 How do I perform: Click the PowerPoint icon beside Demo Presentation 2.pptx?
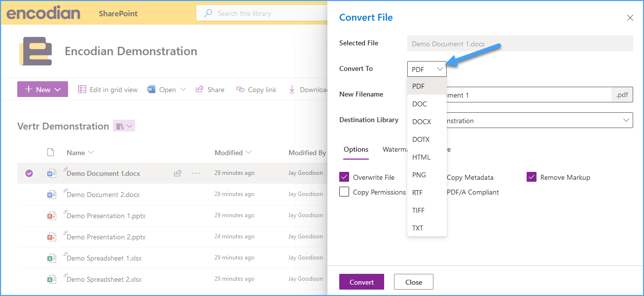coord(51,237)
